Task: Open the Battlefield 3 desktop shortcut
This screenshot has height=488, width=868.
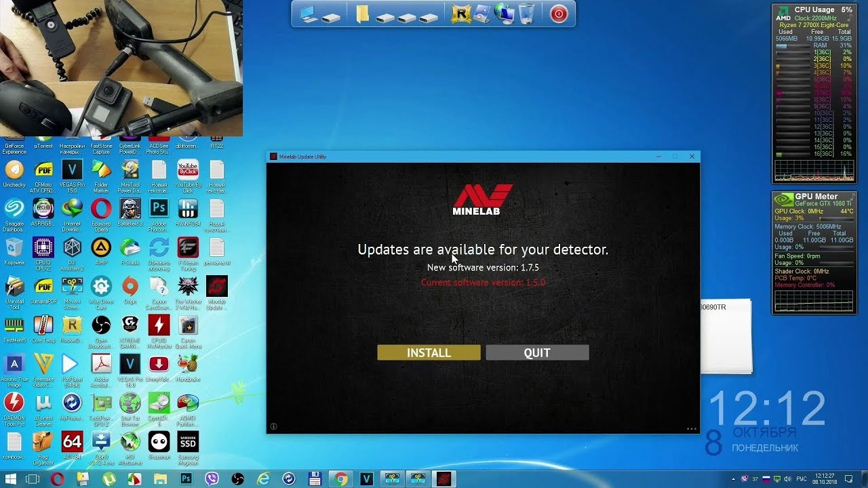Action: [130, 213]
